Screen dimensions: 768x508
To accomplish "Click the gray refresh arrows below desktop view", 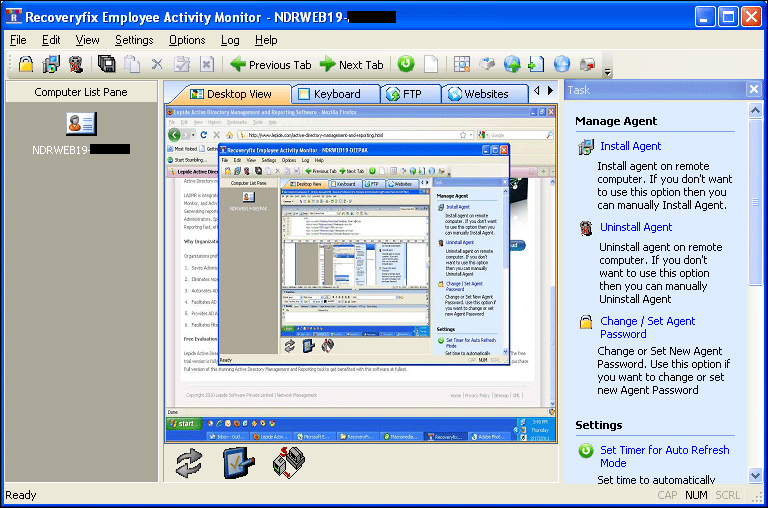I will click(x=188, y=464).
